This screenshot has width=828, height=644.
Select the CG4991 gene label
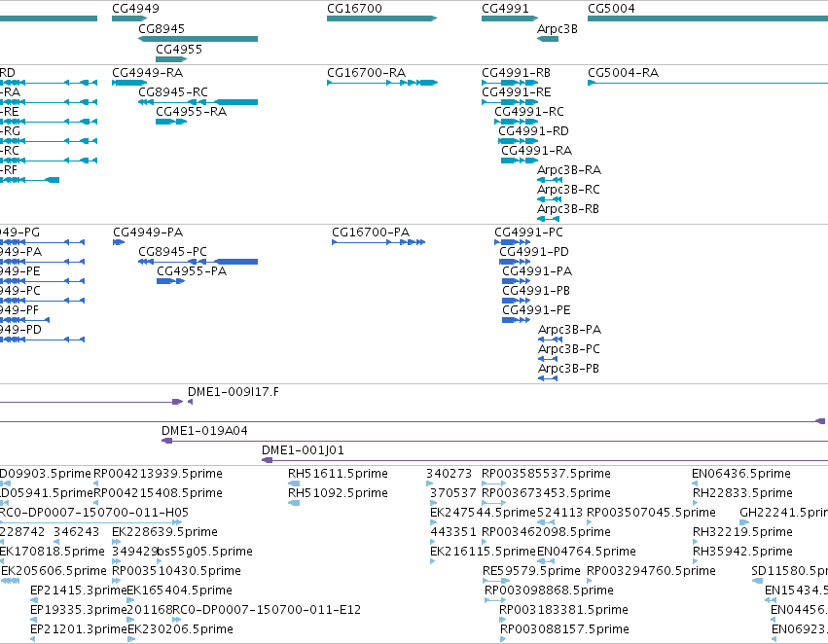coord(505,9)
